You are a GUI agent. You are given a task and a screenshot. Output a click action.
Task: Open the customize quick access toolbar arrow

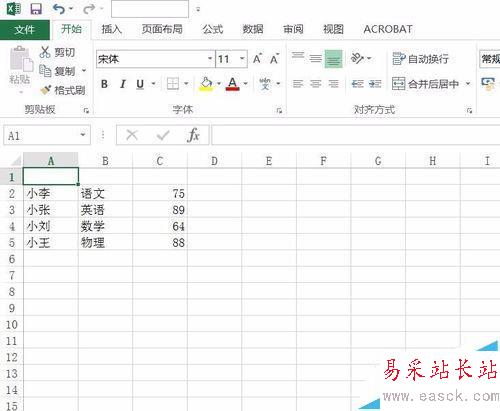198,10
